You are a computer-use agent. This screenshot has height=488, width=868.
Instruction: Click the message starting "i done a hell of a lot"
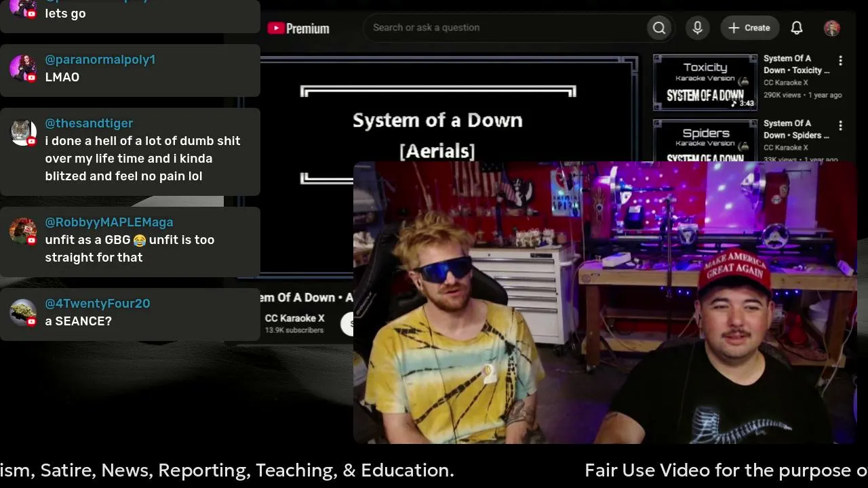[x=143, y=159]
